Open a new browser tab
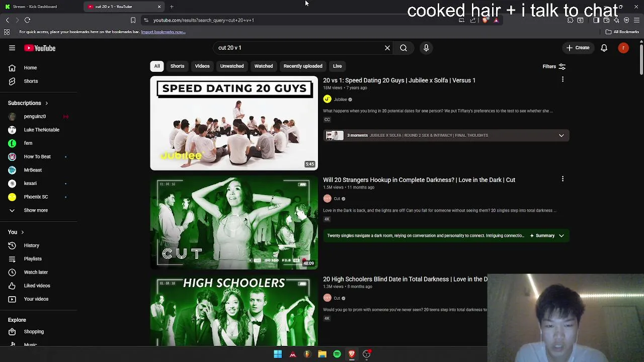Image resolution: width=644 pixels, height=362 pixels. tap(172, 7)
